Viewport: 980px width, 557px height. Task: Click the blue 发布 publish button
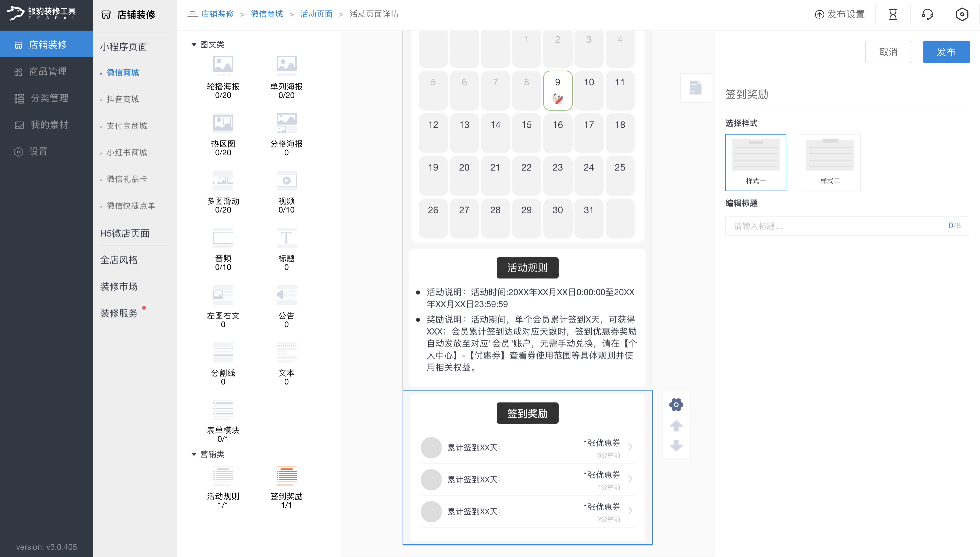(946, 52)
